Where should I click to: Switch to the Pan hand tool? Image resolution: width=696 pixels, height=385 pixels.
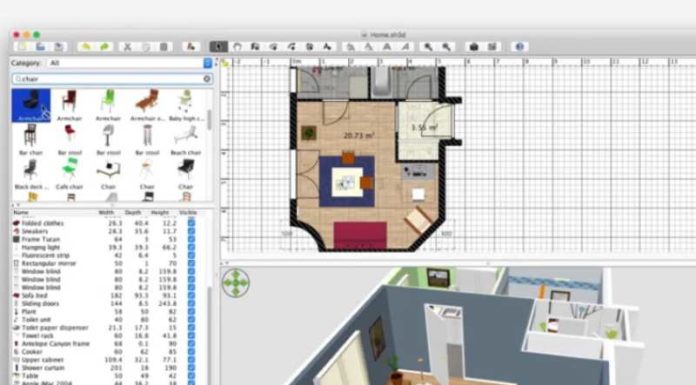237,47
